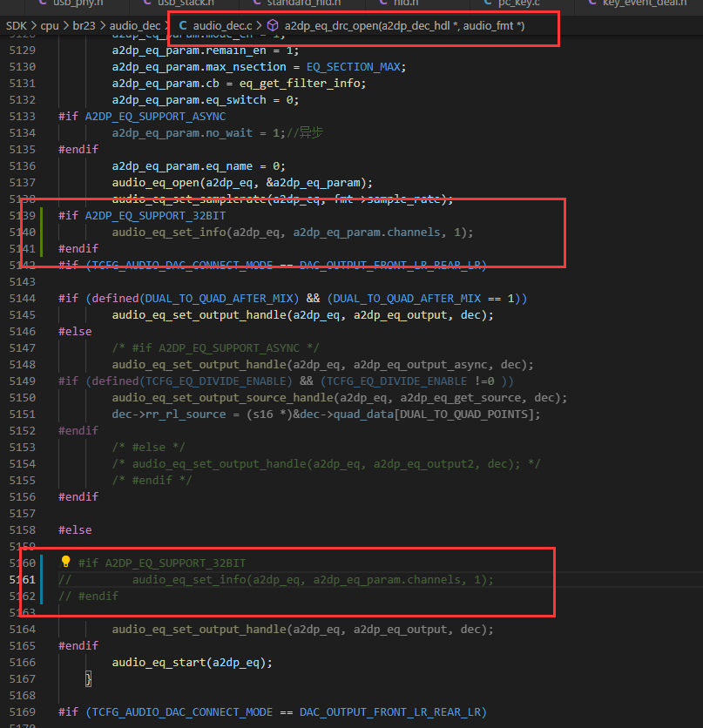This screenshot has height=728, width=703.
Task: Switch to the key_event_deal.h editor tab
Action: [x=645, y=3]
